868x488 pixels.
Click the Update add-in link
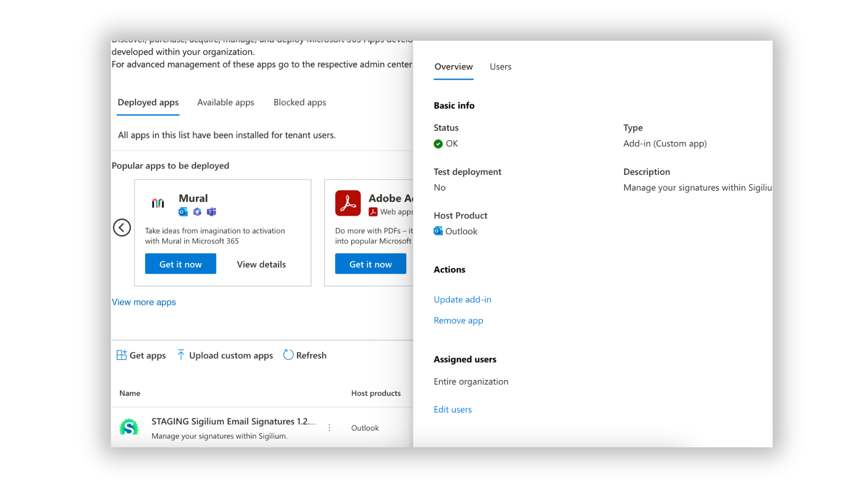(462, 300)
